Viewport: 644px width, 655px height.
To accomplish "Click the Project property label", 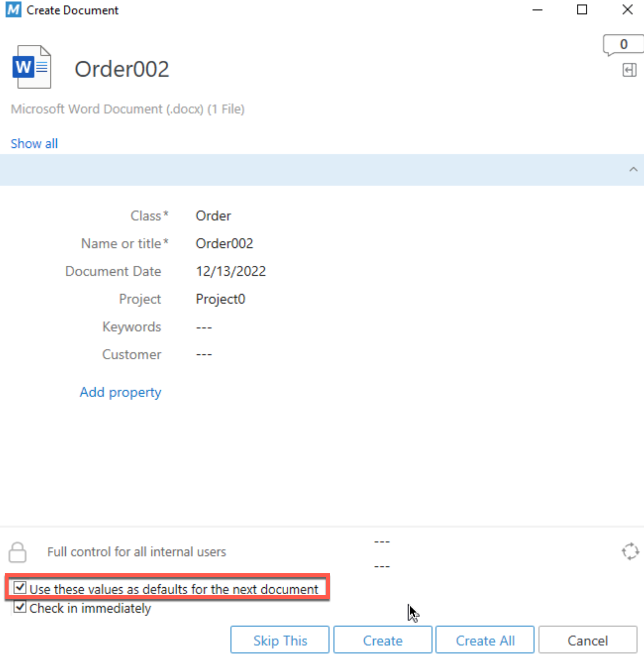I will point(140,299).
